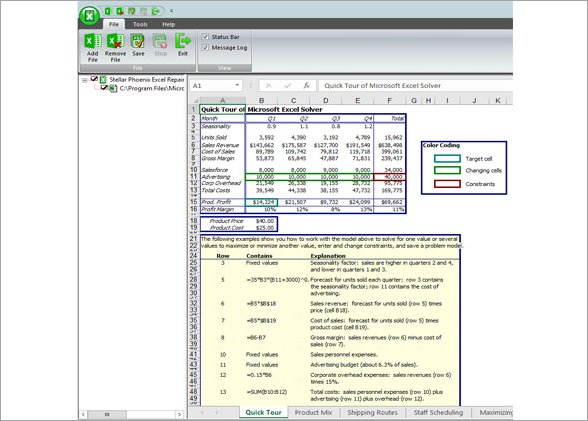Click the greyed-out Stop ribbon button
Screen dimensions: 588x421
click(160, 45)
